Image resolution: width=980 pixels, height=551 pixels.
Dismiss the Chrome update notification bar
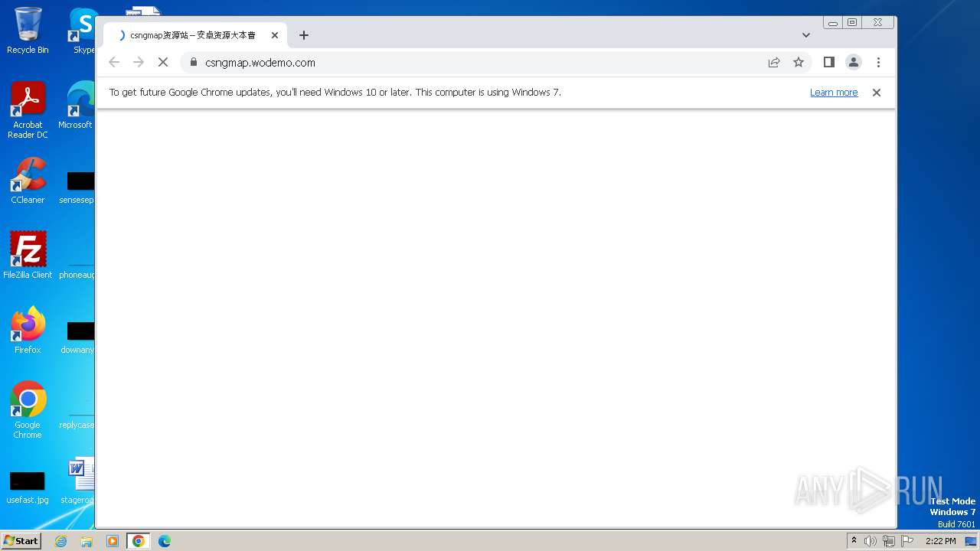coord(877,93)
